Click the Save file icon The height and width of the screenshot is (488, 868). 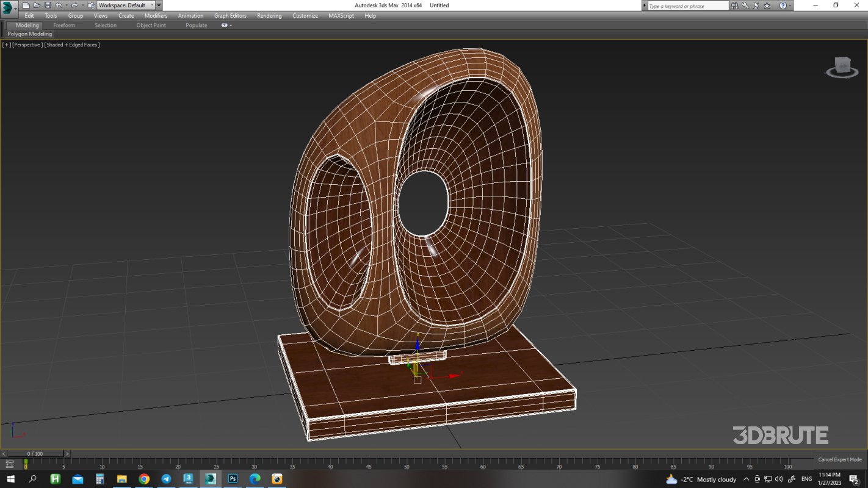click(48, 5)
